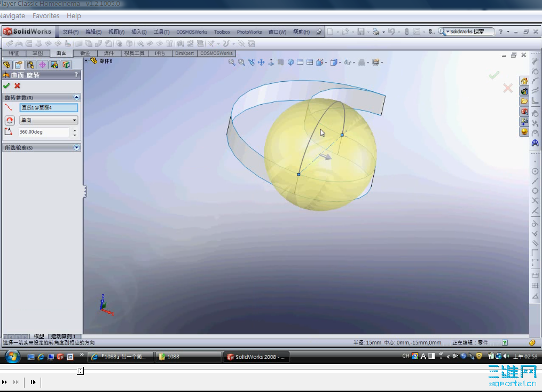Image resolution: width=542 pixels, height=392 pixels.
Task: Open the RealView appearance manager tab icon
Action: (x=54, y=65)
